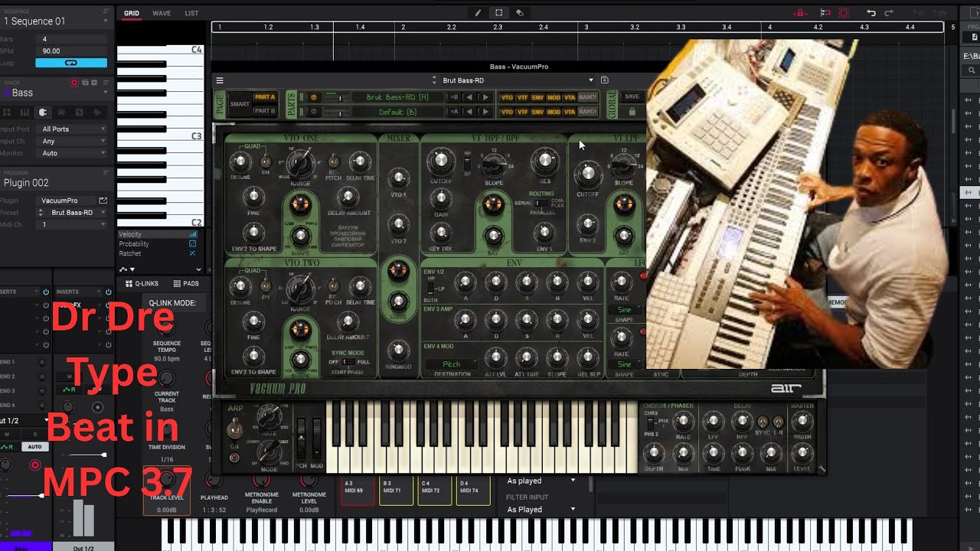Click Part A previous preset arrow
Image resolution: width=980 pixels, height=551 pixels.
(x=469, y=97)
